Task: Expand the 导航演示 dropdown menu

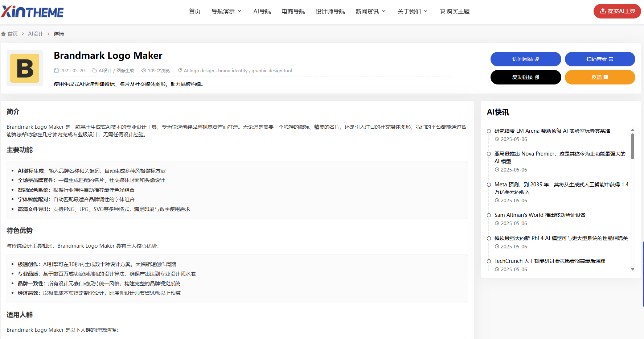Action: [226, 12]
